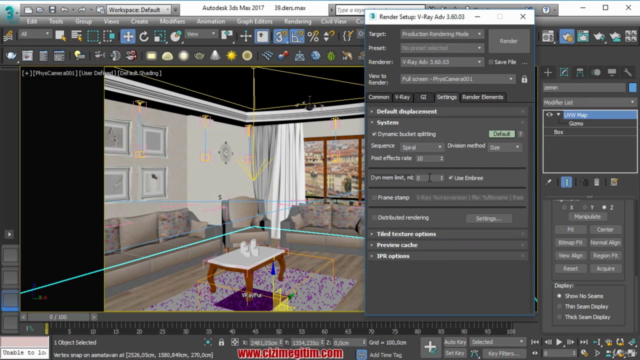Click the Normal Align button

tap(605, 242)
